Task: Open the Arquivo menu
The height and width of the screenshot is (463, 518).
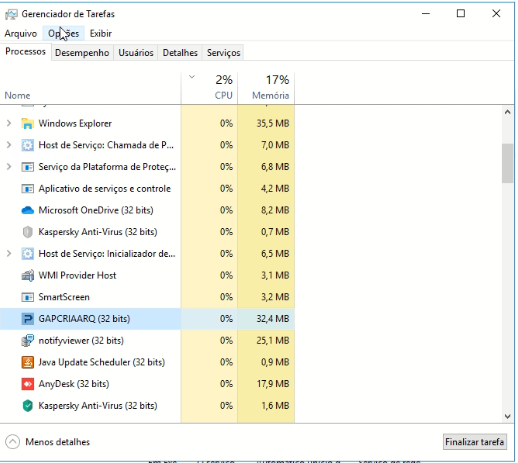Action: pos(21,34)
